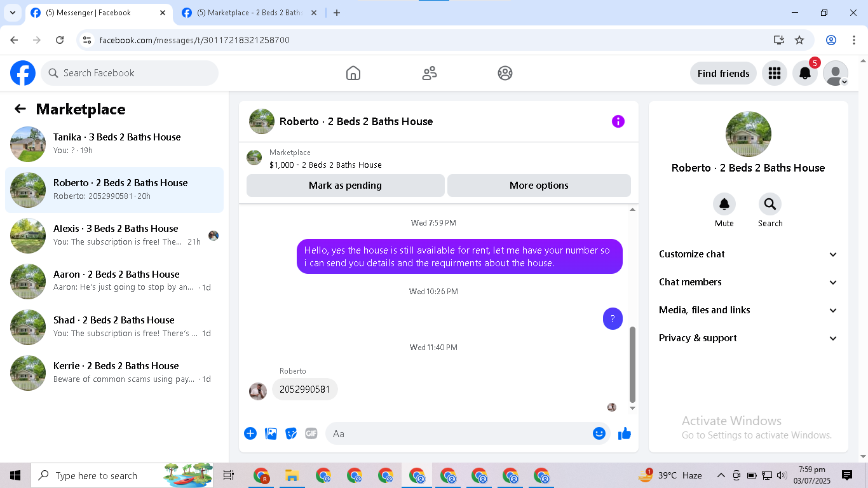
Task: Bookmark this page with the star icon
Action: 799,40
